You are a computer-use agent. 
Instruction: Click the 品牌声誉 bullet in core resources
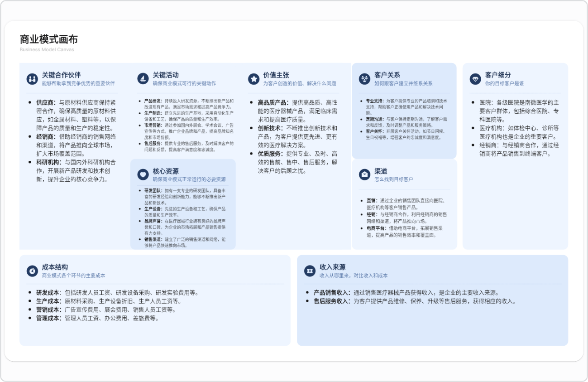click(185, 227)
